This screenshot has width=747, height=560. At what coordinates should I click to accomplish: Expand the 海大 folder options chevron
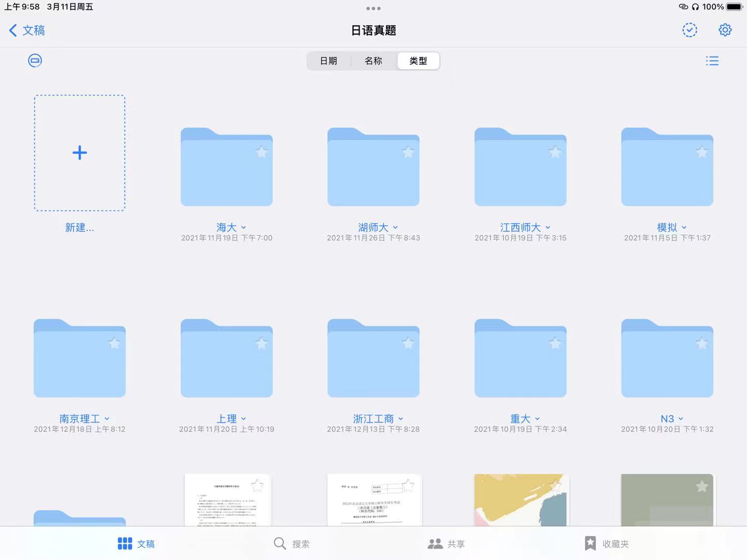coord(243,228)
